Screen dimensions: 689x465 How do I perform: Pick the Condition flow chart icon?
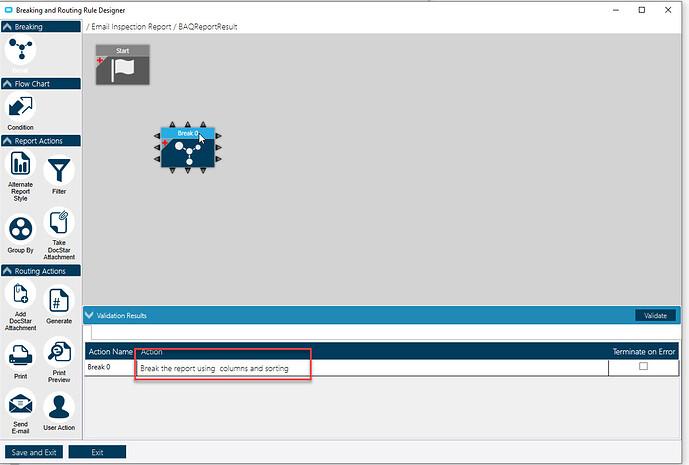[x=20, y=107]
